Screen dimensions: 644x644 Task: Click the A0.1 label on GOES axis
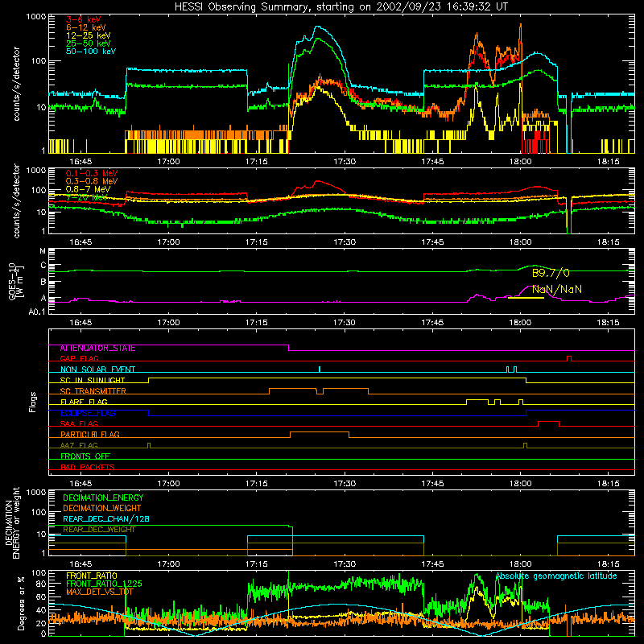[36, 312]
